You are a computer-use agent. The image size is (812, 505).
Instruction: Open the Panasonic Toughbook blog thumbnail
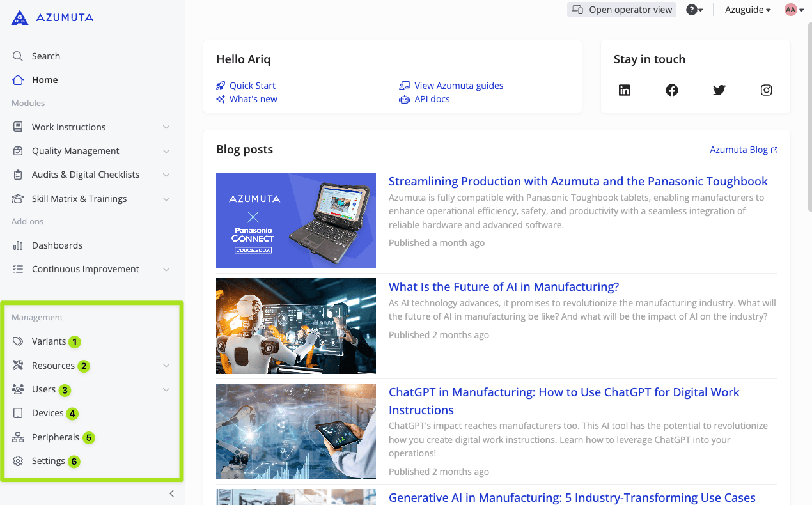pos(296,221)
